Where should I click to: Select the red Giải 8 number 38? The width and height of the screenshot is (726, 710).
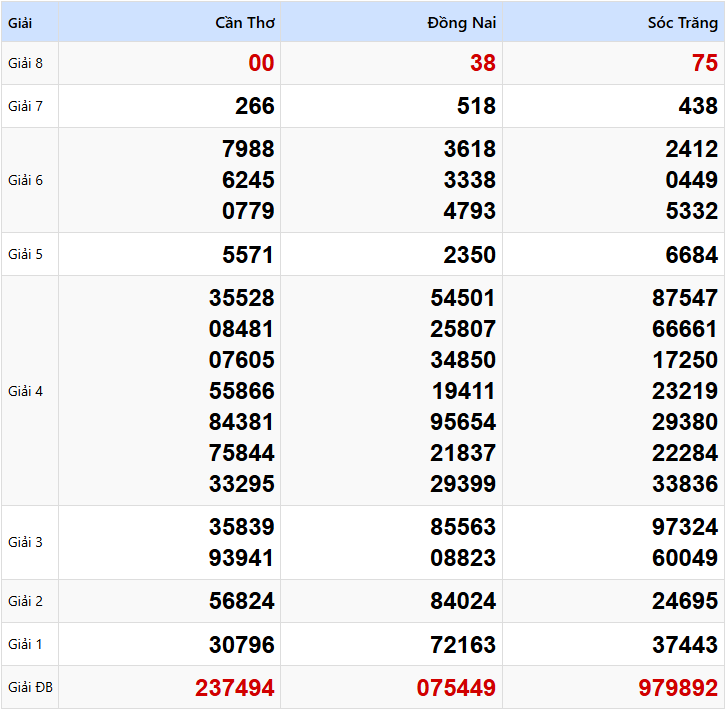483,63
